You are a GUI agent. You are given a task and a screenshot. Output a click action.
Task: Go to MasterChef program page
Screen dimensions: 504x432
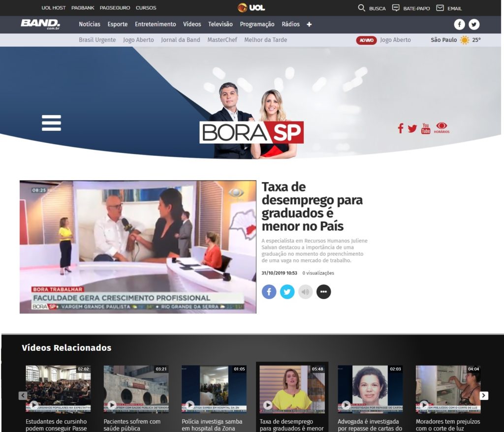[222, 40]
